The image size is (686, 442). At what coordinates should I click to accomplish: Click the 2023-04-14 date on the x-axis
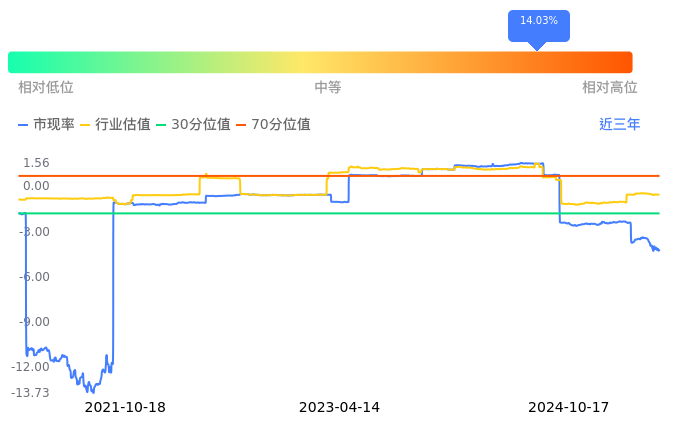click(x=340, y=407)
